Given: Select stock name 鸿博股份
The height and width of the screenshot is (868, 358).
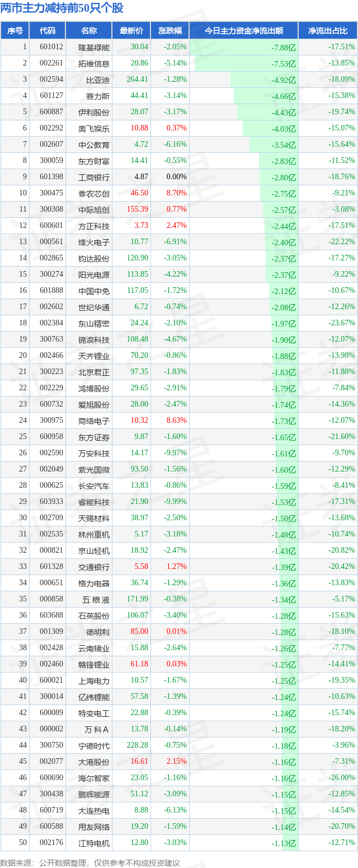Looking at the screenshot, I should tap(94, 389).
